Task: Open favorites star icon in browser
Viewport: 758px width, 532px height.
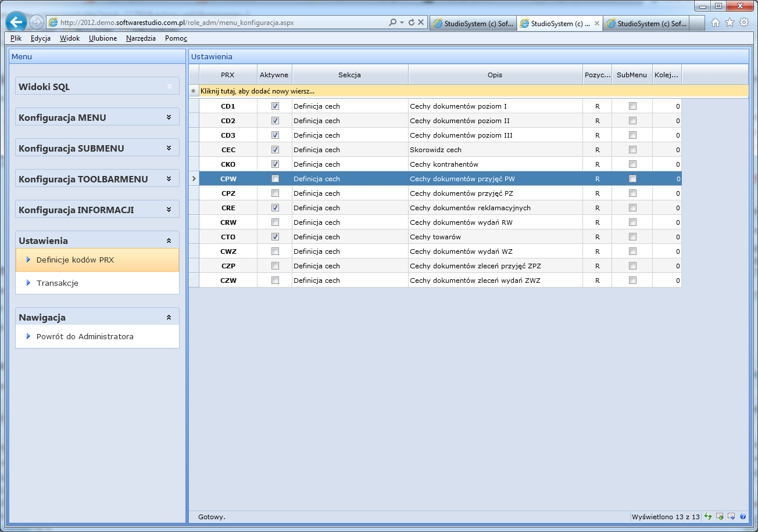Action: (730, 23)
